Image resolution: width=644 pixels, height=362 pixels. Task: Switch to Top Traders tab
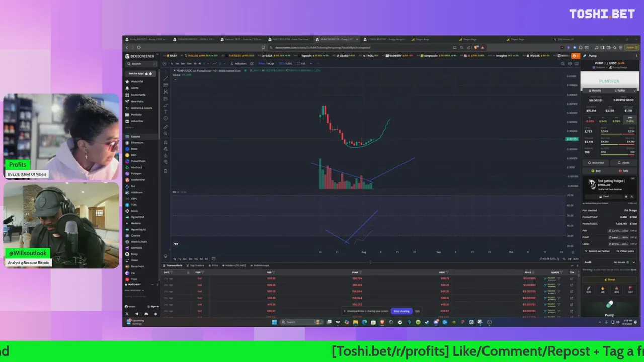[x=195, y=265]
